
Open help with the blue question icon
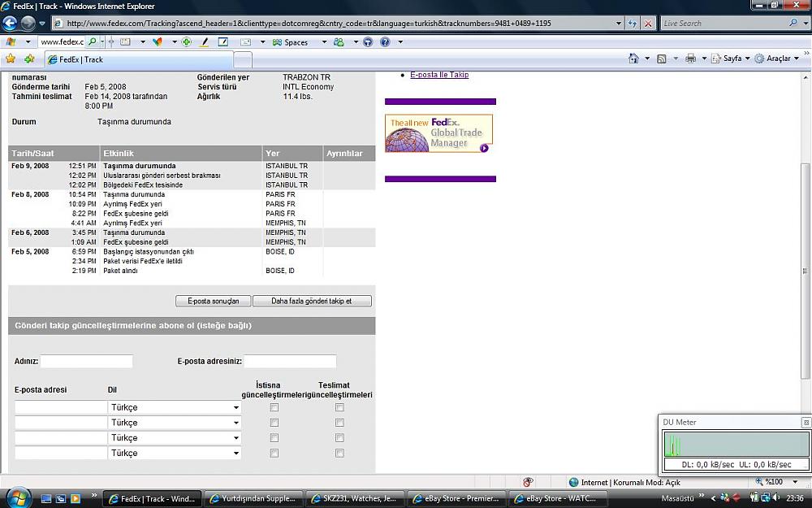(385, 42)
